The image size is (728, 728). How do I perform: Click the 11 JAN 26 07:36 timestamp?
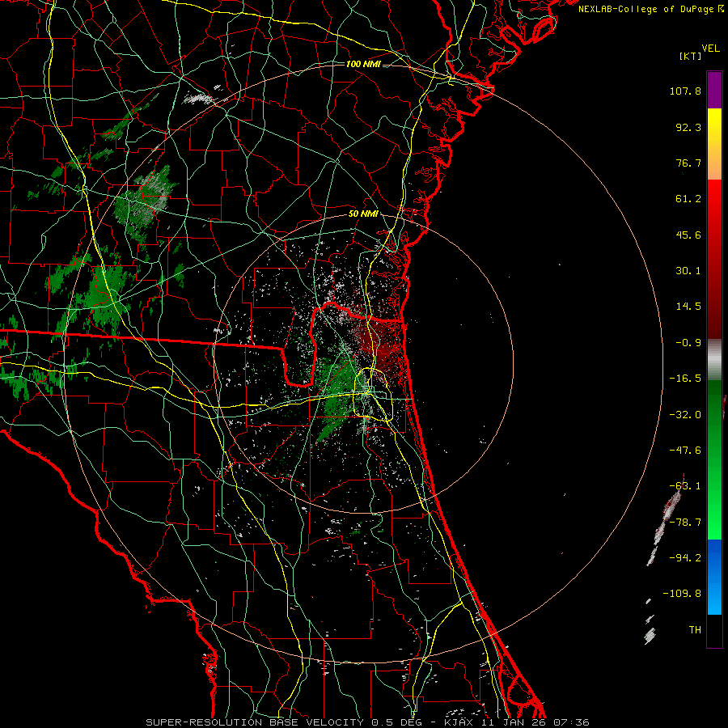coord(536,722)
